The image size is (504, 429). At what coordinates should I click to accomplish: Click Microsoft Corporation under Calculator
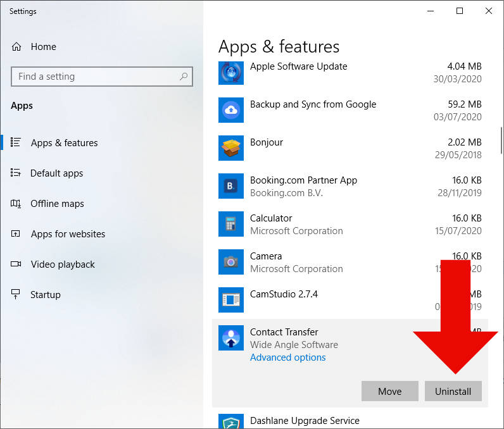(296, 231)
